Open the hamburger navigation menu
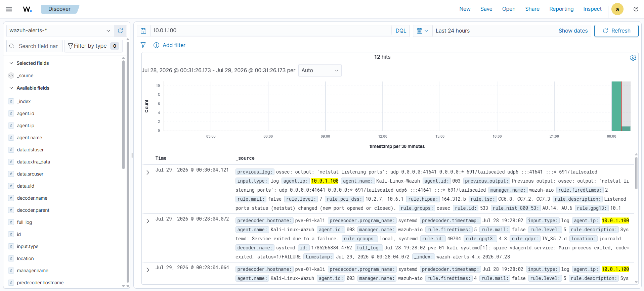Image resolution: width=644 pixels, height=291 pixels. tap(9, 9)
